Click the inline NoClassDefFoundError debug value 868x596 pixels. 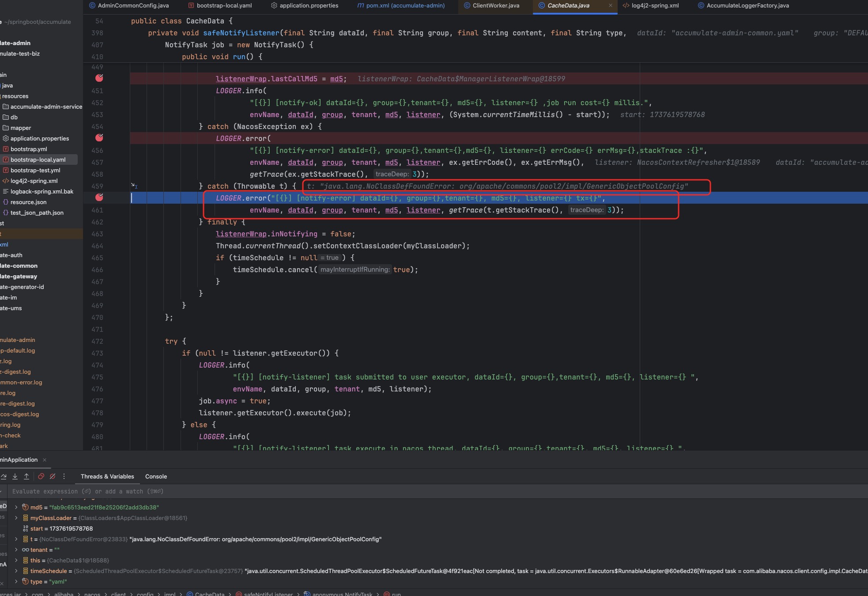(497, 186)
